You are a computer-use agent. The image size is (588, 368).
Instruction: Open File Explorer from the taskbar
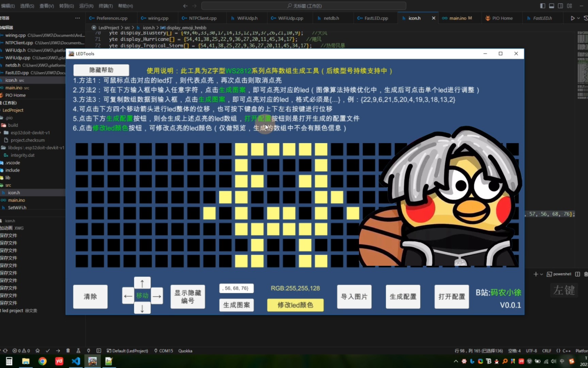26,361
